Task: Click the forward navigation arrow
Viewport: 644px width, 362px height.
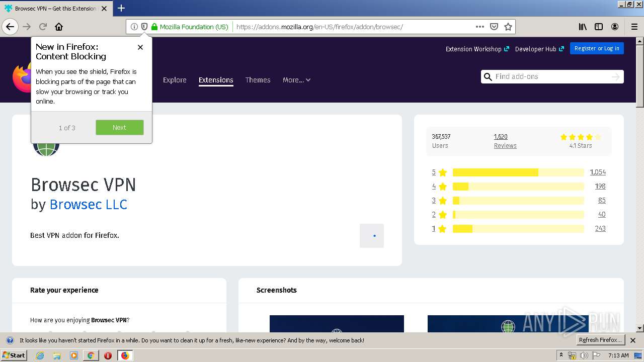Action: point(27,27)
